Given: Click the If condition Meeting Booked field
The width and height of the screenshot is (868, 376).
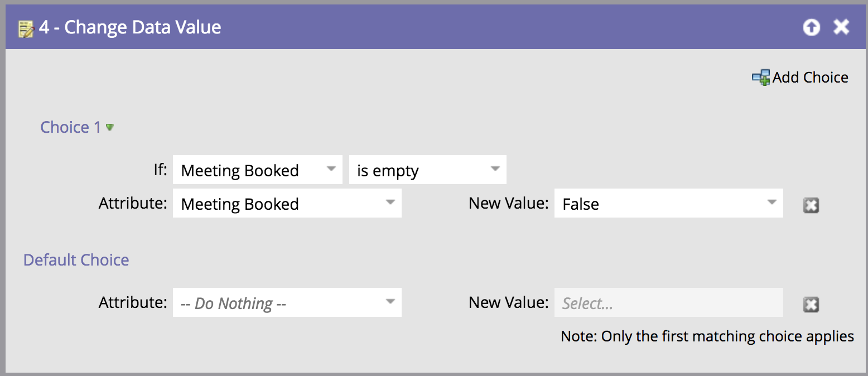Looking at the screenshot, I should (248, 170).
